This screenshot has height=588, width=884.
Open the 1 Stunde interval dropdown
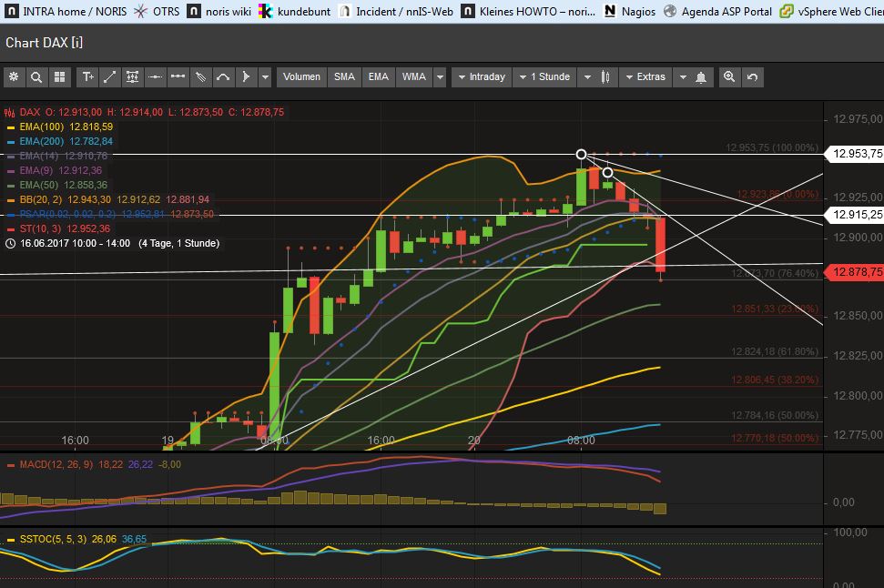[544, 77]
